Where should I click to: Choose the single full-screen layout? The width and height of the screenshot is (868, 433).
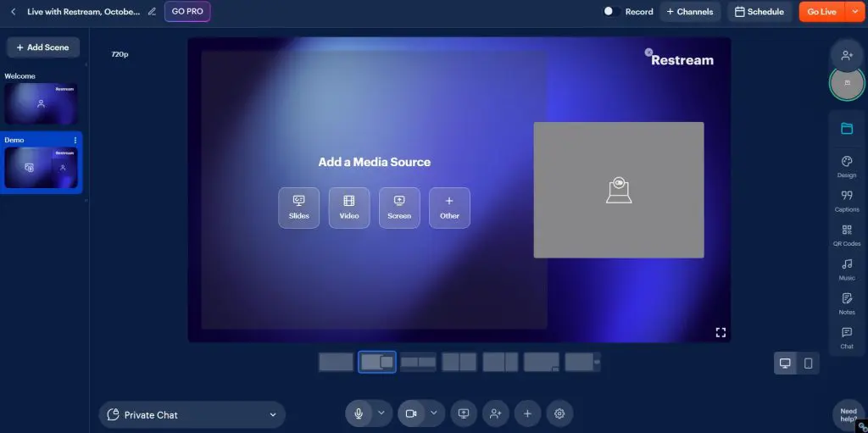click(x=336, y=362)
